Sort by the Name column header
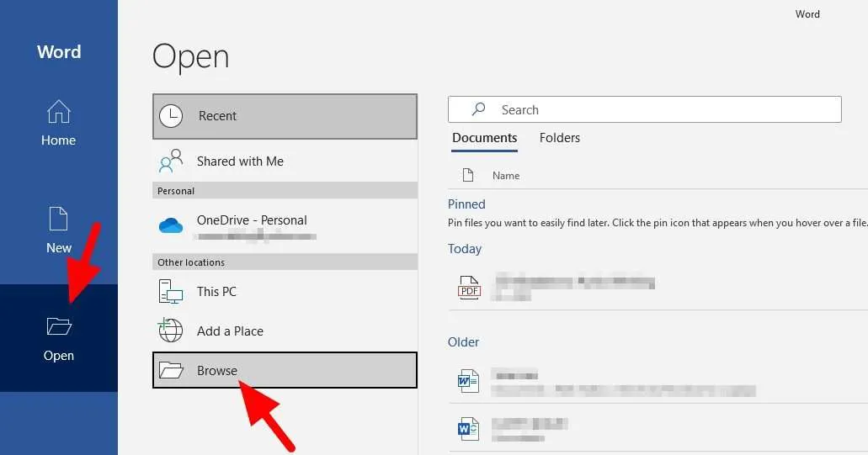This screenshot has height=455, width=868. [x=506, y=175]
